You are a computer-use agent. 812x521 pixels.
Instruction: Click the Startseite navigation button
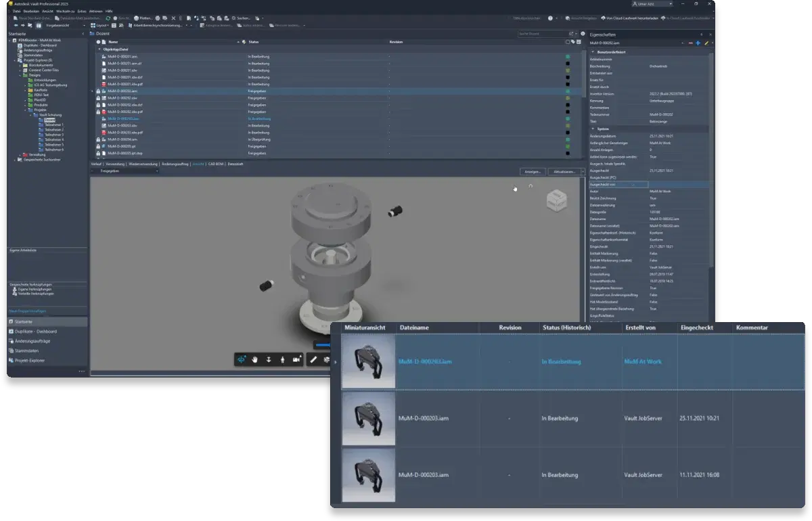(x=47, y=322)
